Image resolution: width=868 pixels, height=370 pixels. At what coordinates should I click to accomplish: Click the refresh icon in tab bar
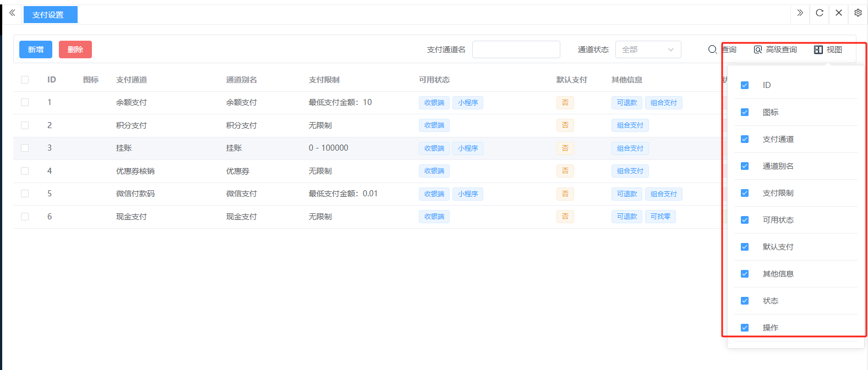point(819,13)
